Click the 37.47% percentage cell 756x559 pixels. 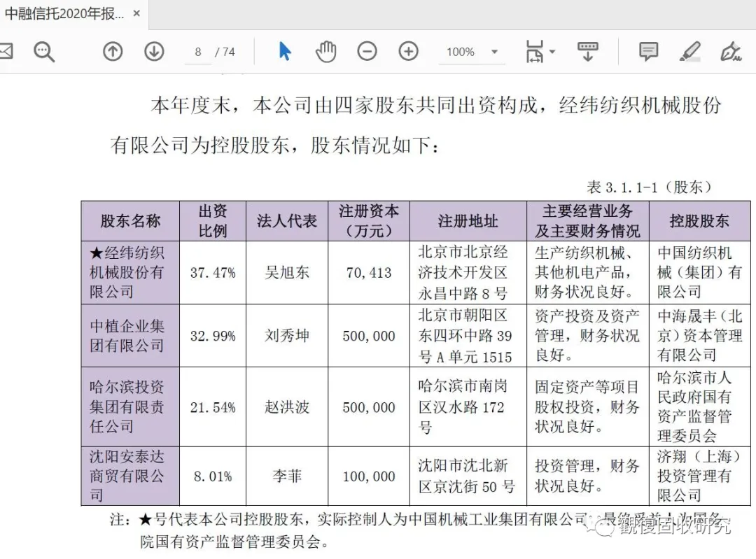pyautogui.click(x=213, y=273)
